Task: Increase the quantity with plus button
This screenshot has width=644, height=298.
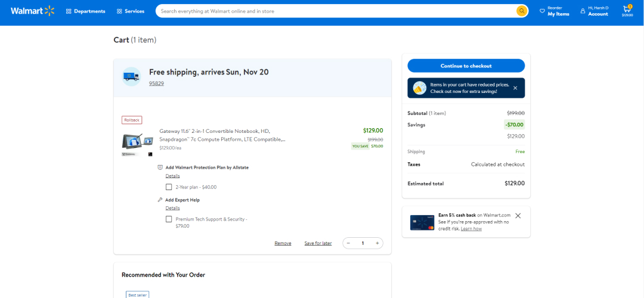Action: click(x=377, y=243)
